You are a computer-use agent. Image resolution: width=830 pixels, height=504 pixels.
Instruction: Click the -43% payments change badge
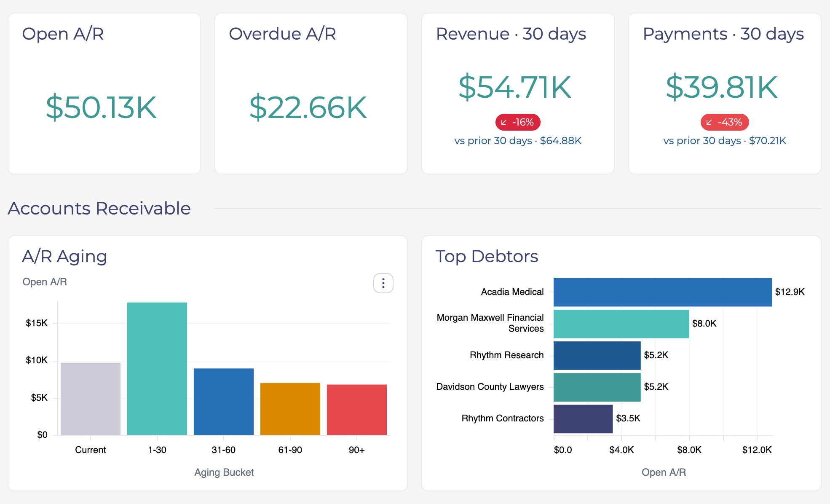725,122
